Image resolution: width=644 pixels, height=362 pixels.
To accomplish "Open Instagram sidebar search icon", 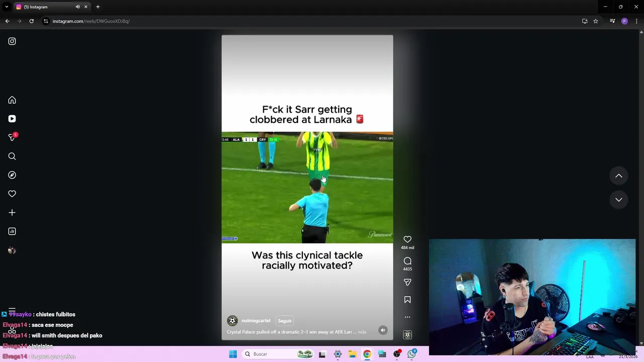I will (12, 156).
